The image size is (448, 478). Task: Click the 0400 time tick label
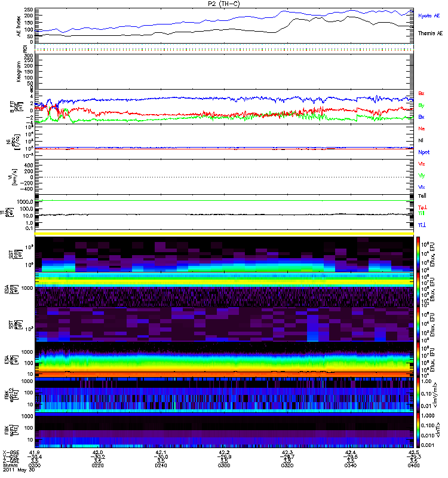coord(413,465)
